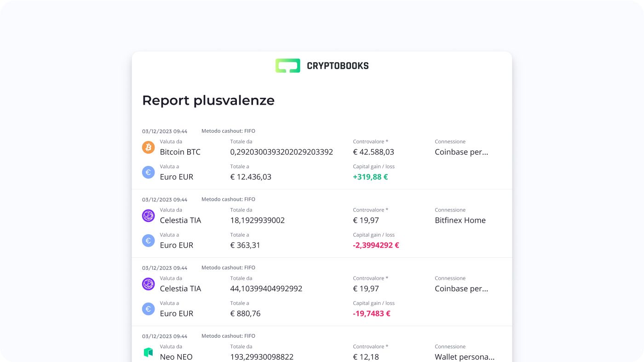Open the truncated Wallet persona... connection
The height and width of the screenshot is (362, 644).
[465, 357]
